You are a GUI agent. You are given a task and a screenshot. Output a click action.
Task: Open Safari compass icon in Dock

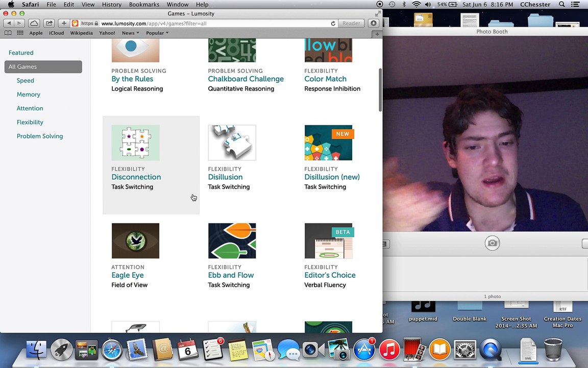pos(112,350)
